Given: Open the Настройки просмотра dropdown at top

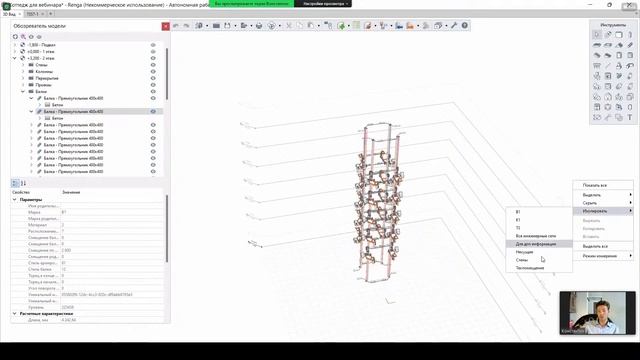Looking at the screenshot, I should tap(325, 4).
